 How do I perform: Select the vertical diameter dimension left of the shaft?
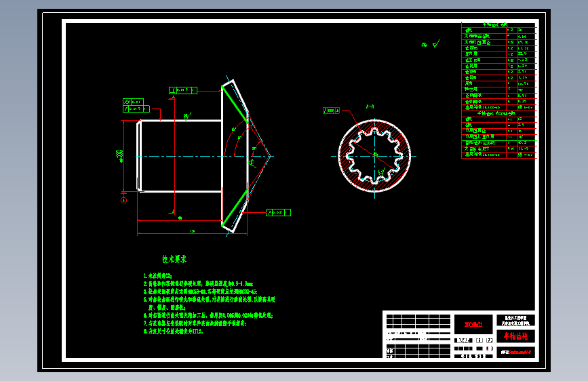pos(120,156)
